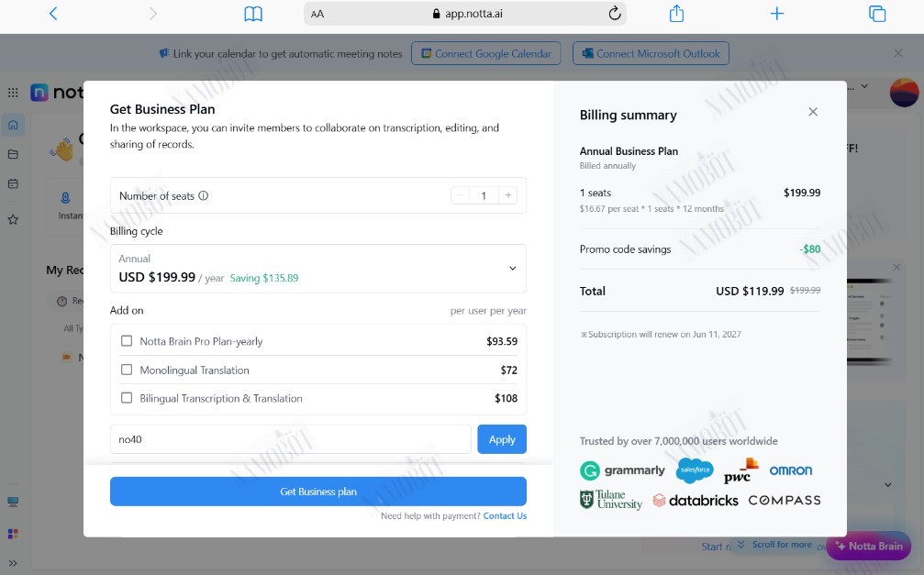924x575 pixels.
Task: Reload the page with refresh icon
Action: pyautogui.click(x=614, y=13)
